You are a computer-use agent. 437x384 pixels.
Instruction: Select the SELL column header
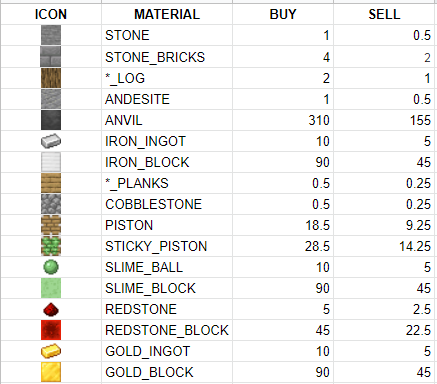(x=384, y=14)
